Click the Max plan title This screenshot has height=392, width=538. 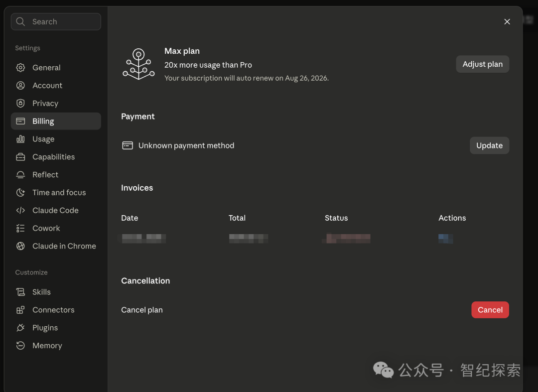tap(182, 51)
